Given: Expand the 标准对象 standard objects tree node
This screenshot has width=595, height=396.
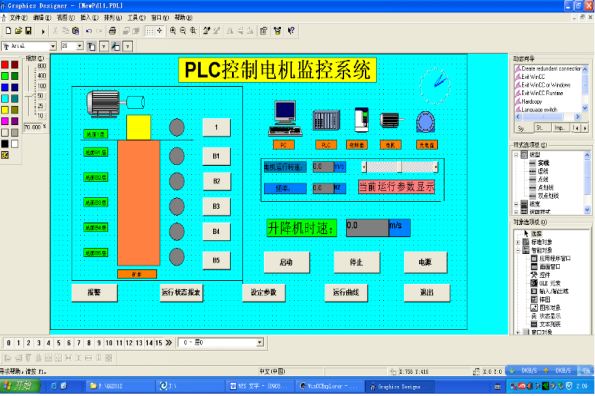Looking at the screenshot, I should click(x=518, y=242).
